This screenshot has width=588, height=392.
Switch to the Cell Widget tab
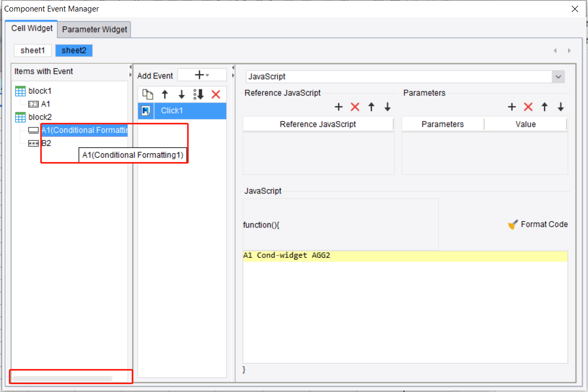click(x=31, y=29)
